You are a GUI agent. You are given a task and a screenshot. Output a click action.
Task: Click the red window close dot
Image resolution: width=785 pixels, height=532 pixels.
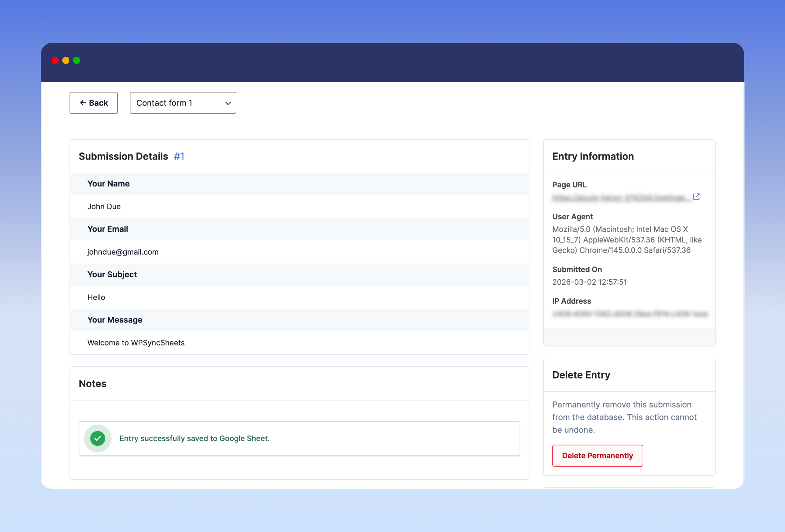(x=55, y=60)
